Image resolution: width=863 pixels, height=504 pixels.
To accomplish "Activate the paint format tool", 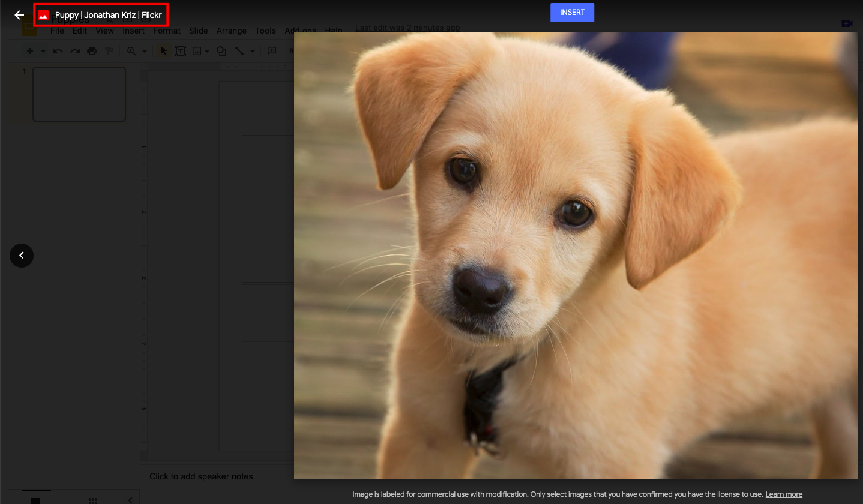I will 109,51.
